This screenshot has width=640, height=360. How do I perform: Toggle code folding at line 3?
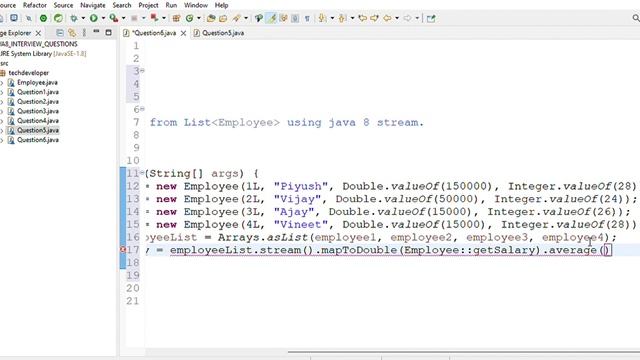click(142, 70)
